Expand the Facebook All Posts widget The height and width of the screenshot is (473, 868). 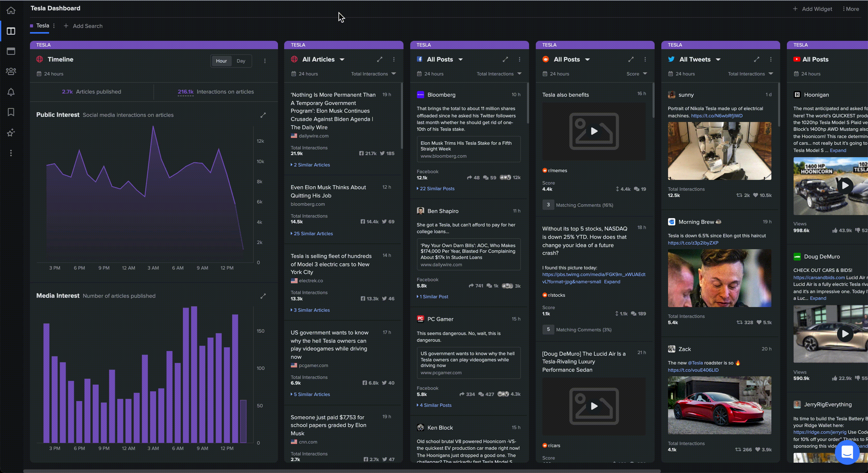[x=506, y=59]
